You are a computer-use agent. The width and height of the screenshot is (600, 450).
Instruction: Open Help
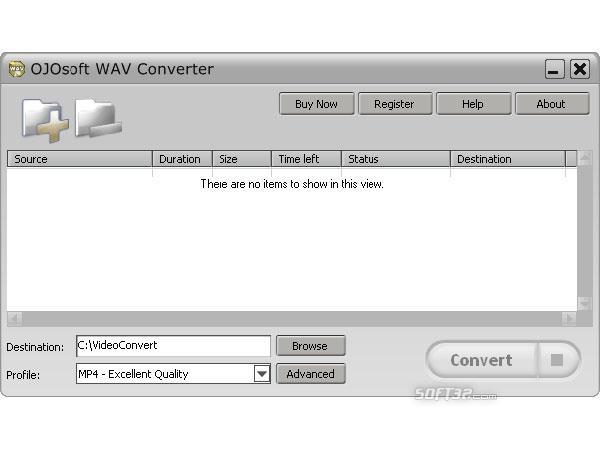[473, 104]
